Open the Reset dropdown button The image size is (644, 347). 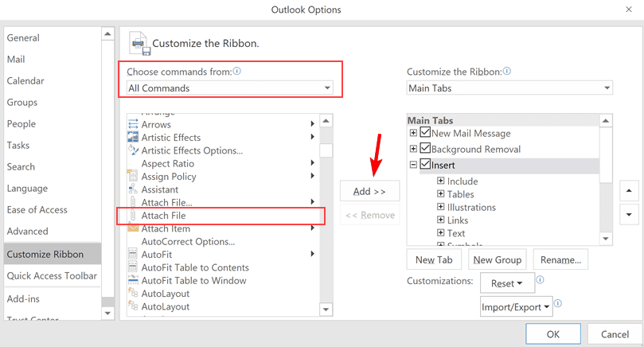(x=507, y=283)
